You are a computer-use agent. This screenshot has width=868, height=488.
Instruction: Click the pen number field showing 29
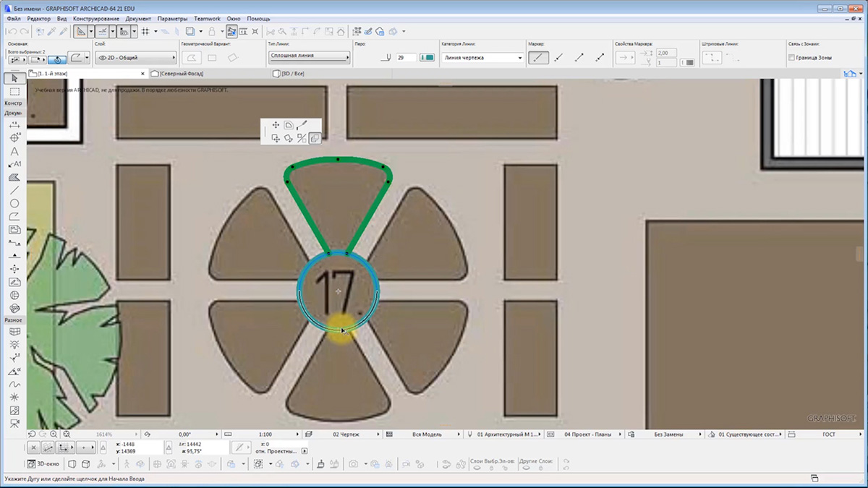[405, 58]
